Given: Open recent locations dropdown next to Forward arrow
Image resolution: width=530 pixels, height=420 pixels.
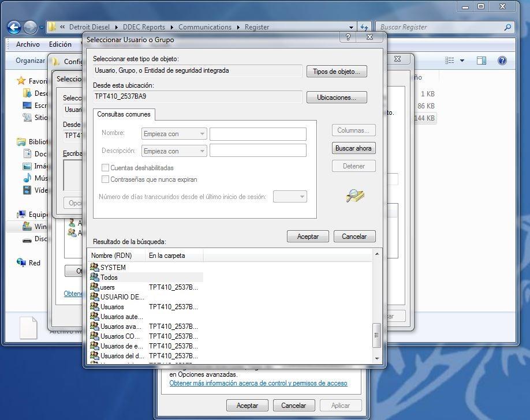Looking at the screenshot, I should pyautogui.click(x=41, y=27).
